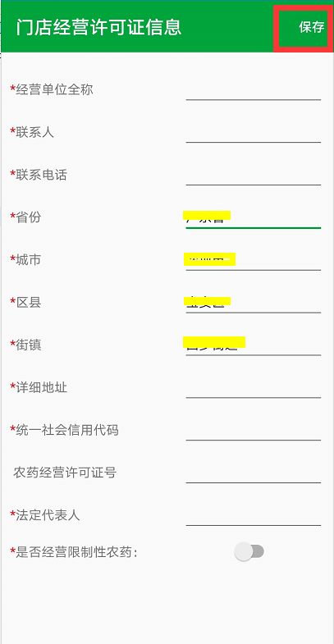Viewport: 334px width, 644px height.
Task: Click the 经营单位全称 input field
Action: 253,90
